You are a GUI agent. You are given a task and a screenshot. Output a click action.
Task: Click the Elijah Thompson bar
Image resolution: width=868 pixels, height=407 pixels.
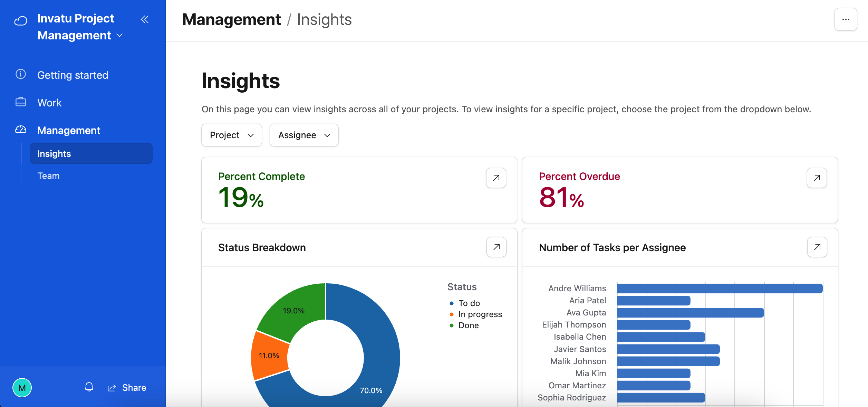[x=654, y=325]
